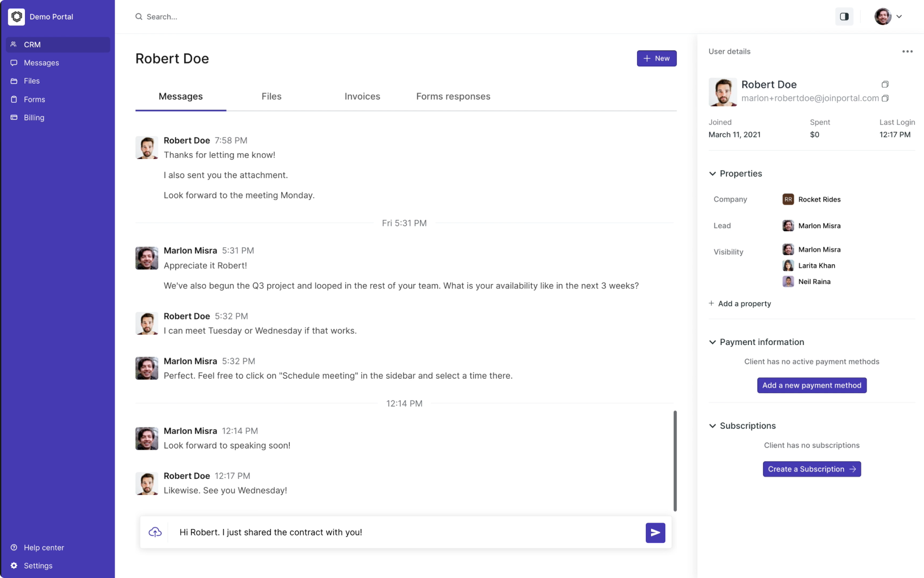The image size is (924, 578).
Task: Click Add a new payment method
Action: click(812, 385)
